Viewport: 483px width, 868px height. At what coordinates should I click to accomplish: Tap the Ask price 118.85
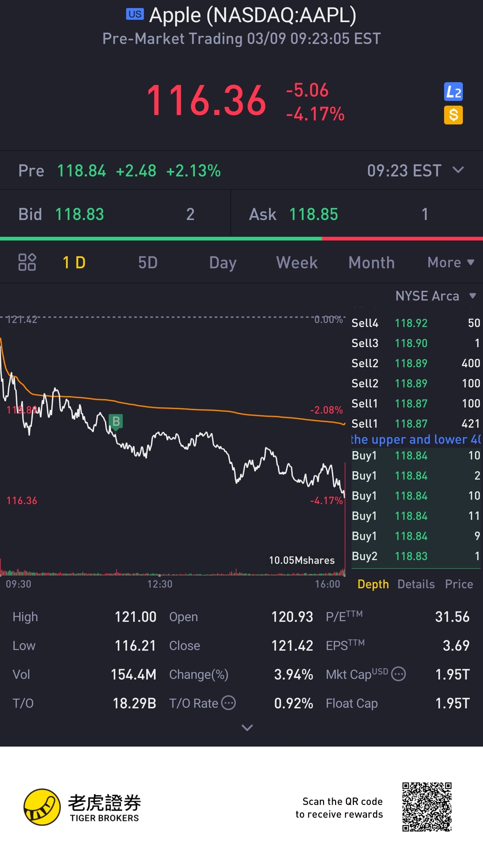point(314,214)
